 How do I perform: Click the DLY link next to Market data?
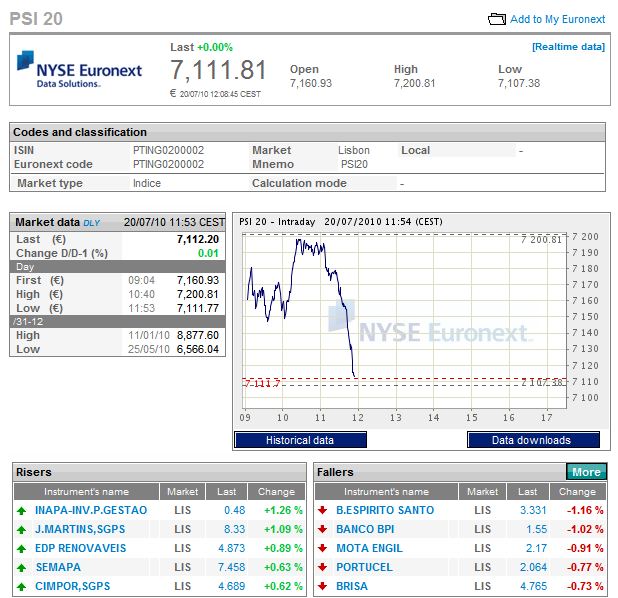pos(91,223)
